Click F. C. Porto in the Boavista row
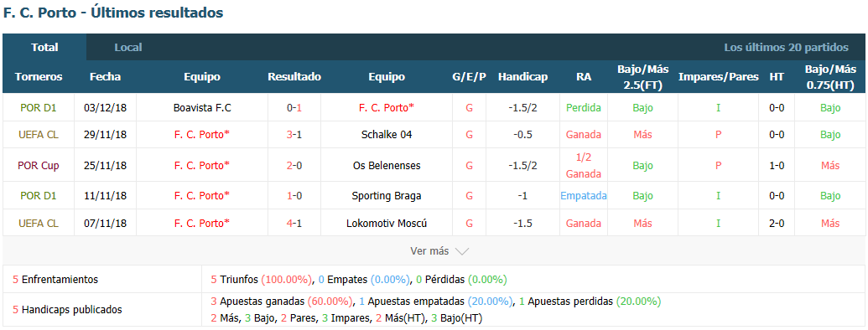 [387, 108]
